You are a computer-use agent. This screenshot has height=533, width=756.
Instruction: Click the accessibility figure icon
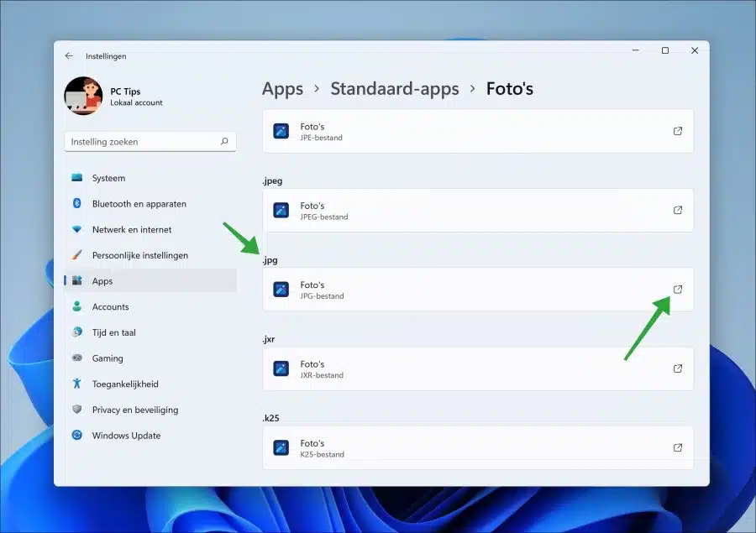point(76,384)
